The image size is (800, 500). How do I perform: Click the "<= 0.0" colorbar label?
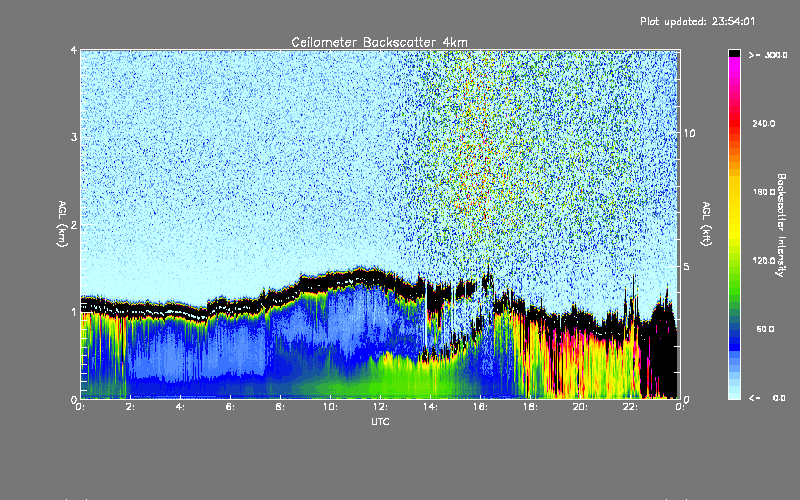click(x=768, y=398)
